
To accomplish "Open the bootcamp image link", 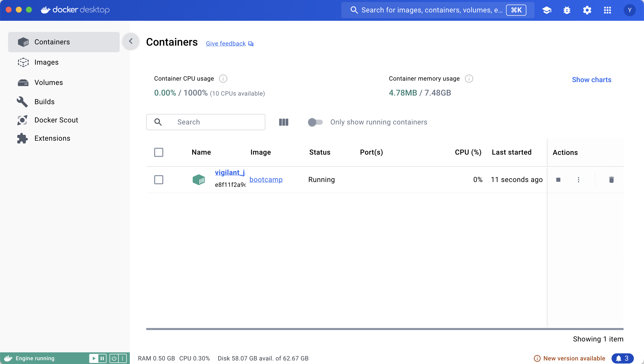I will coord(266,180).
